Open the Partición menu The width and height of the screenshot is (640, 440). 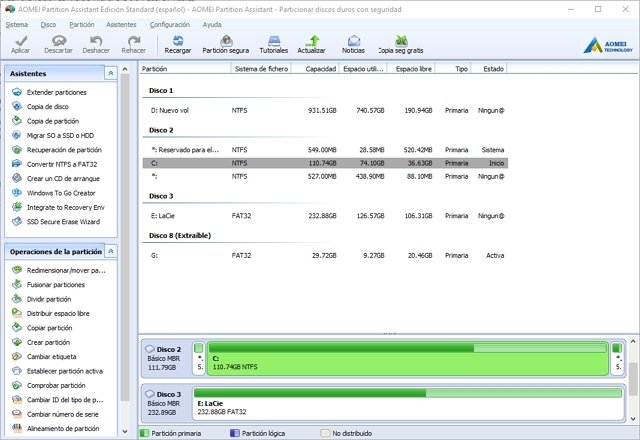click(82, 24)
